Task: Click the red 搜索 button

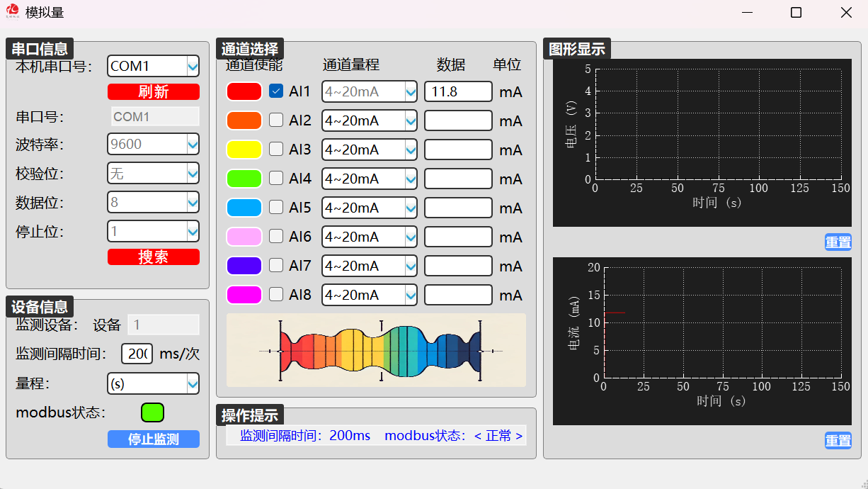Action: point(153,257)
